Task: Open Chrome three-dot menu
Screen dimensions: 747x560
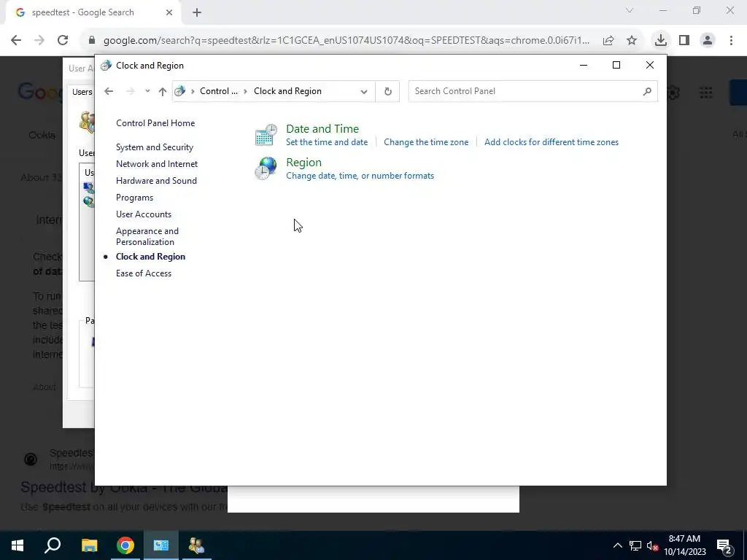Action: pyautogui.click(x=731, y=40)
